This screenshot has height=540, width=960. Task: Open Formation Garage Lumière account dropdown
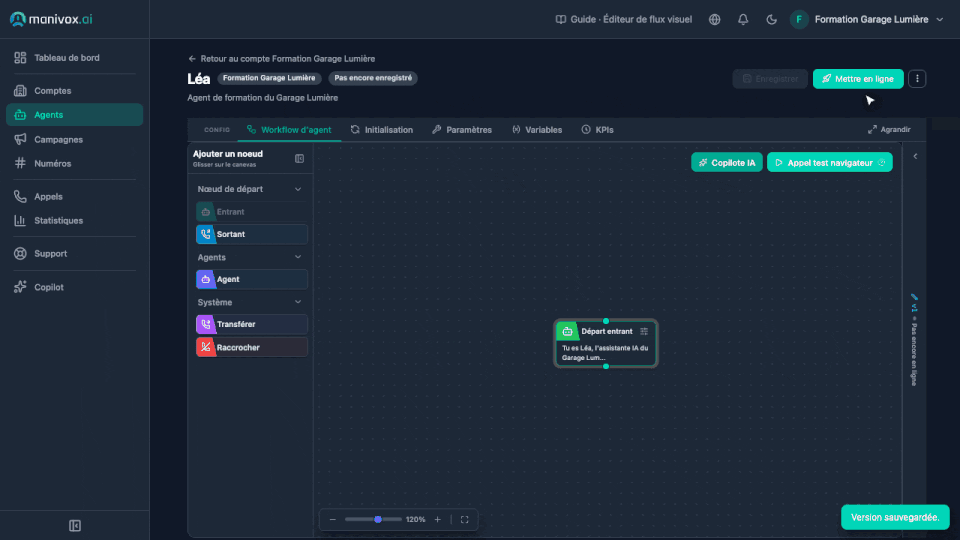tap(879, 20)
